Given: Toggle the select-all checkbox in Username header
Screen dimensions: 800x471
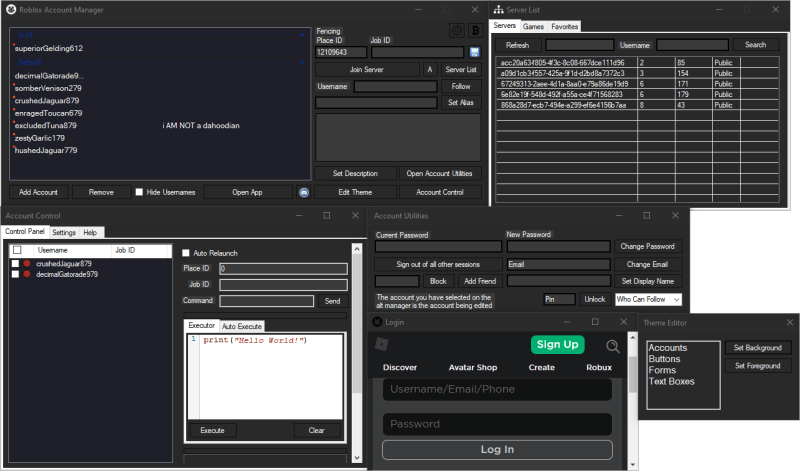Looking at the screenshot, I should 17,250.
